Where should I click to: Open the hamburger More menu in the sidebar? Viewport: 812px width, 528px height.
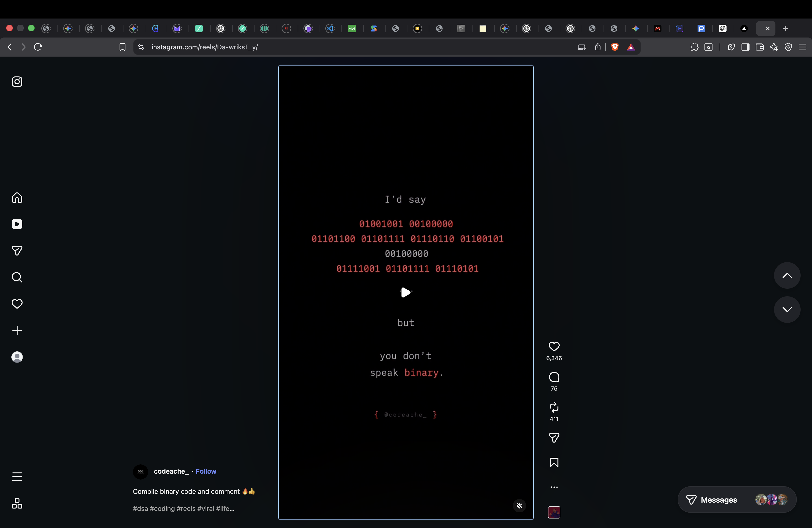coord(17,476)
